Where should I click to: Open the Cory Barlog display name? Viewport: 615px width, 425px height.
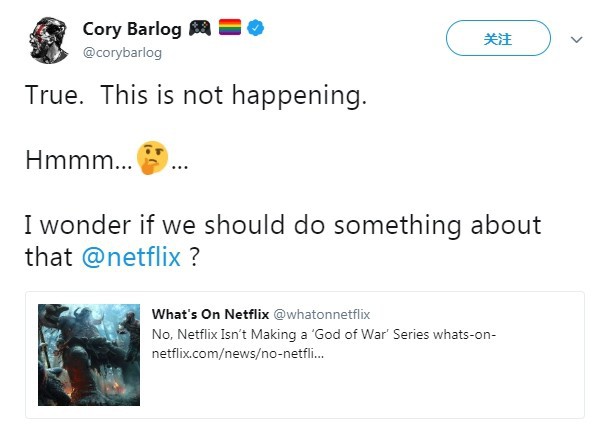click(x=132, y=29)
